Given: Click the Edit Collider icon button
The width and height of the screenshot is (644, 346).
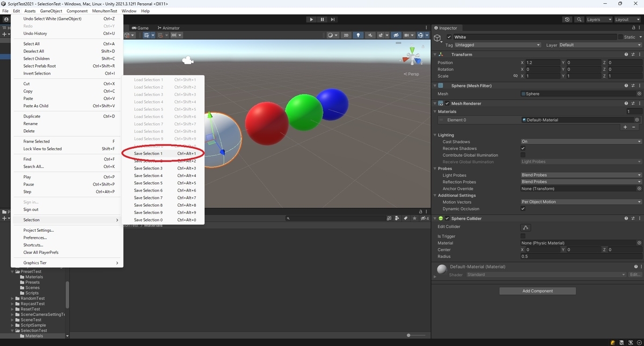Looking at the screenshot, I should [x=525, y=227].
